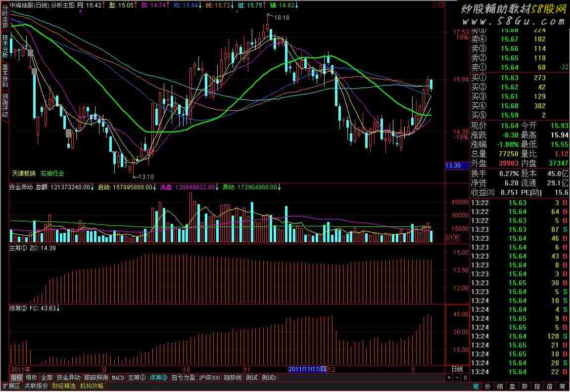The width and height of the screenshot is (570, 392).
Task: Click the 主筹① ZC indicator title
Action: (x=32, y=249)
